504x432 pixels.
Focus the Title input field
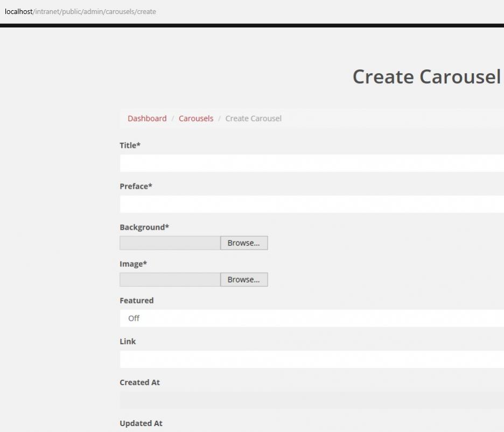tap(312, 163)
